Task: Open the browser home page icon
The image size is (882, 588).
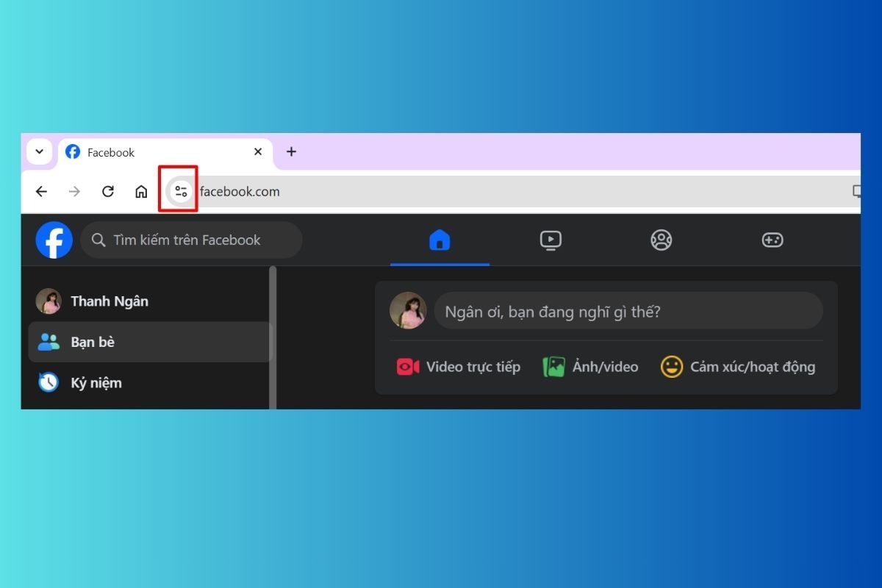Action: click(x=141, y=192)
